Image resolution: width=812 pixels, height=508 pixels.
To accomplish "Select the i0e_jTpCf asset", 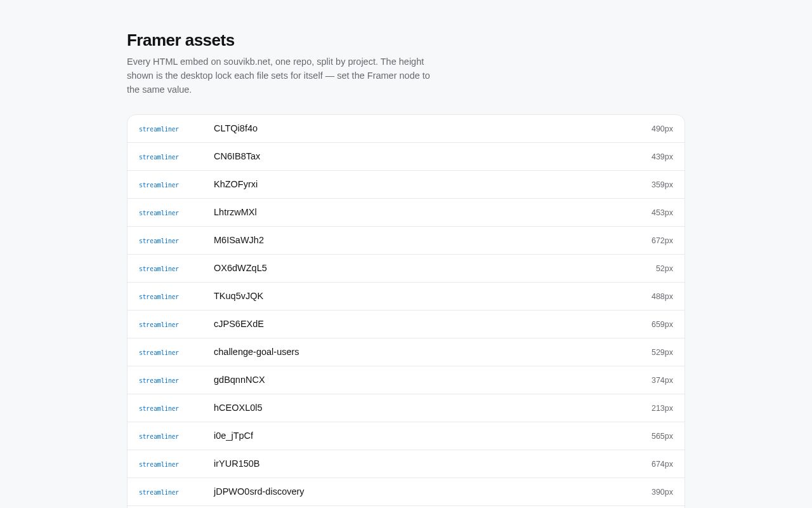I will coord(406,436).
